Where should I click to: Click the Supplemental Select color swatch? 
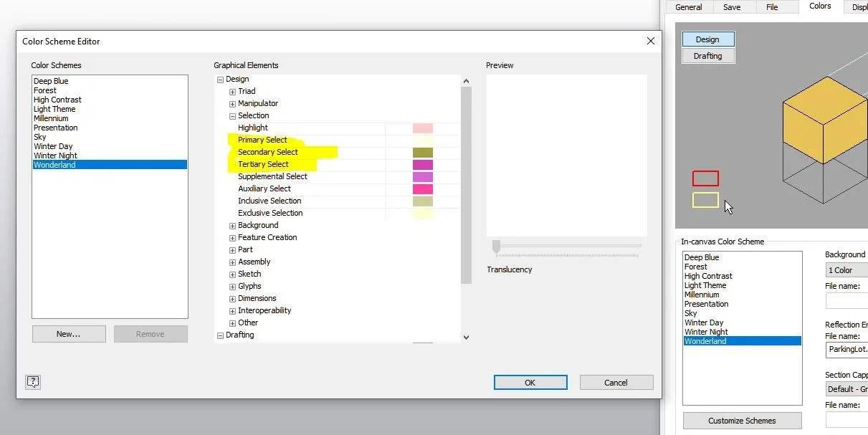(423, 177)
